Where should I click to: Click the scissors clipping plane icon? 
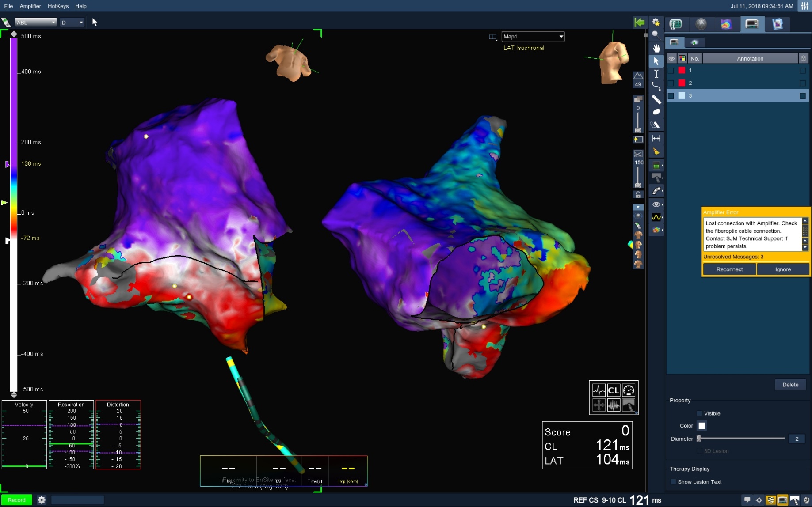coord(638,154)
